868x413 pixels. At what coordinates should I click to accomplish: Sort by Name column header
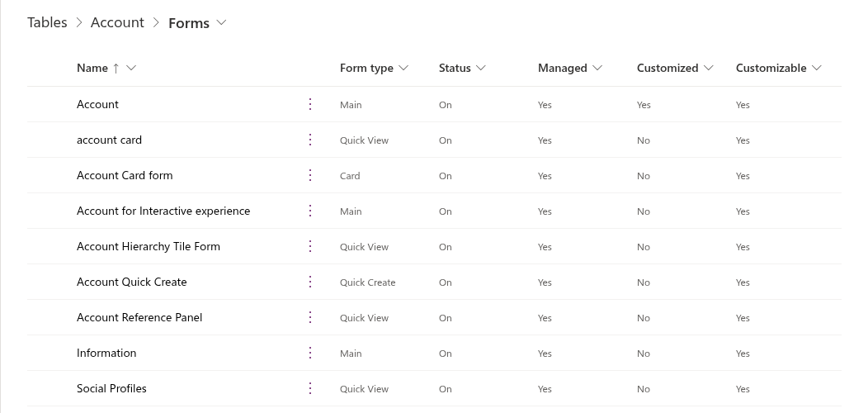coord(92,68)
